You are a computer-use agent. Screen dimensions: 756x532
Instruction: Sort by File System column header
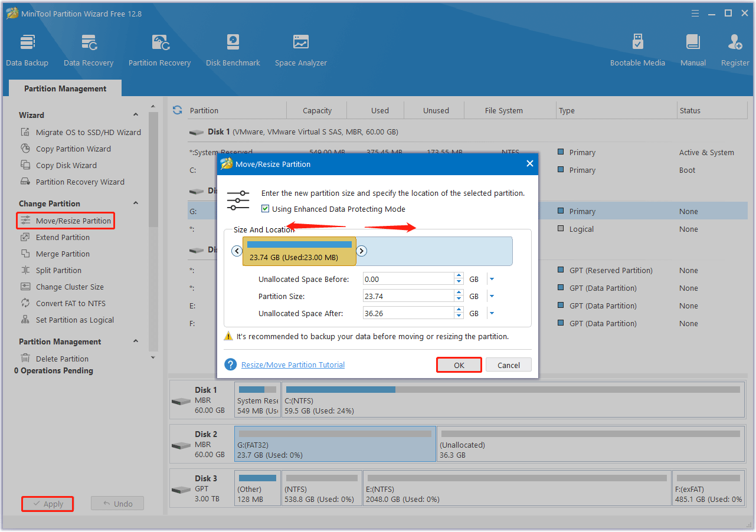click(503, 110)
